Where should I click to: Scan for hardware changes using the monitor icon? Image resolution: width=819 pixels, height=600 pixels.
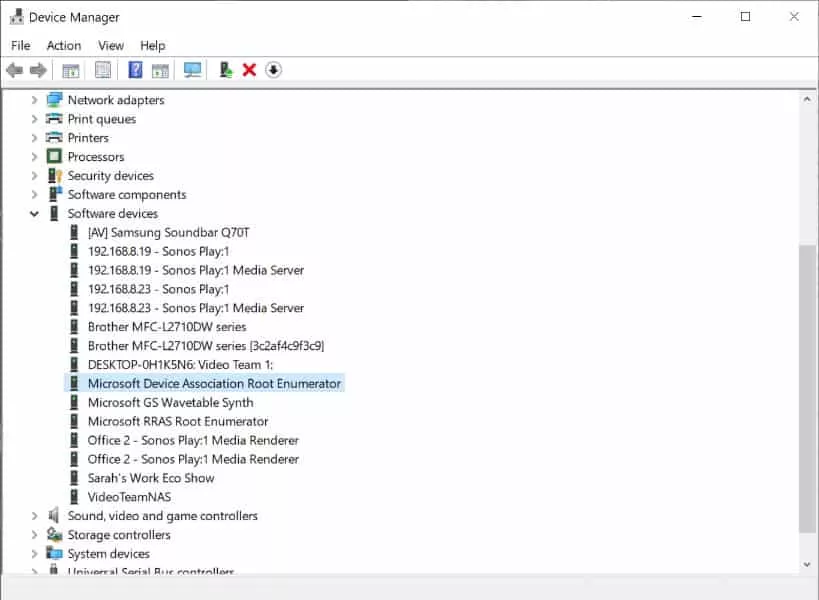pyautogui.click(x=193, y=70)
